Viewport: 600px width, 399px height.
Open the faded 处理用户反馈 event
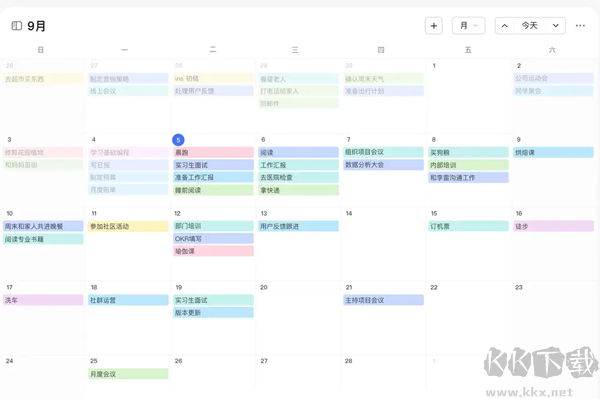213,91
